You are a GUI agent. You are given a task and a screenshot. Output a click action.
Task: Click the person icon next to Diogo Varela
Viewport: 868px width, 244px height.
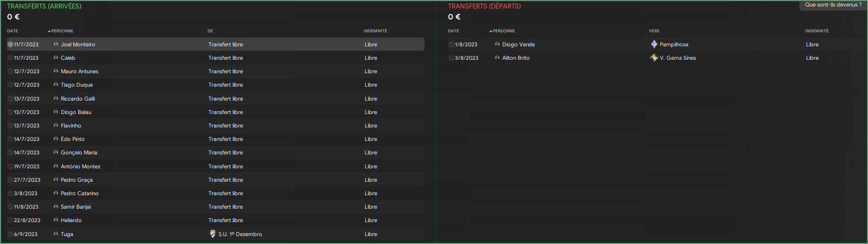(497, 44)
